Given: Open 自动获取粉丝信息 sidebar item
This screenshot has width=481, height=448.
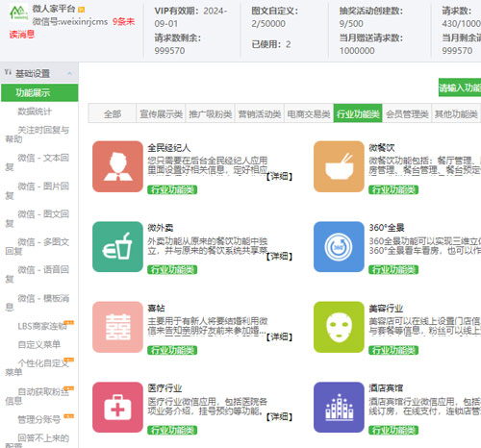Looking at the screenshot, I should pos(37,396).
